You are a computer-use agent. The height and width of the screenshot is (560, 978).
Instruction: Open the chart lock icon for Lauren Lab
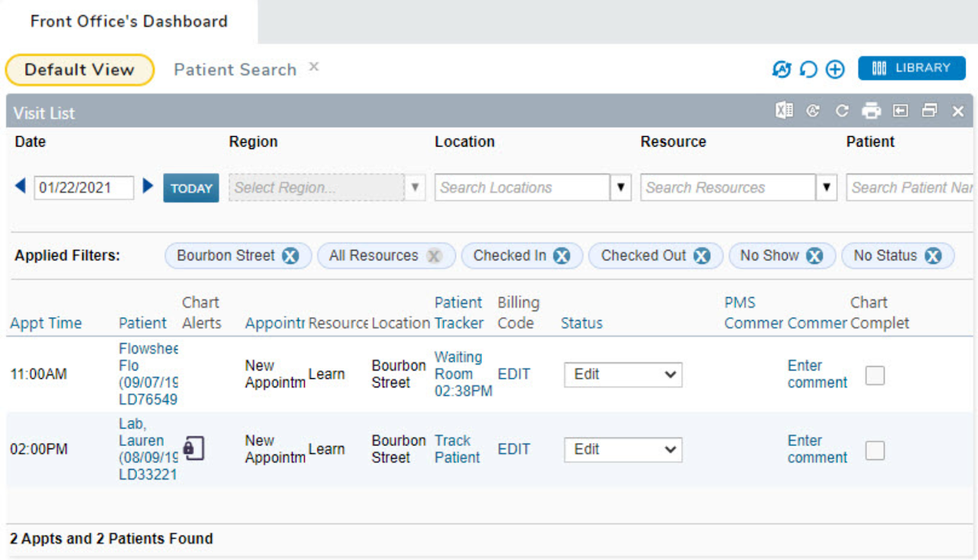tap(195, 449)
